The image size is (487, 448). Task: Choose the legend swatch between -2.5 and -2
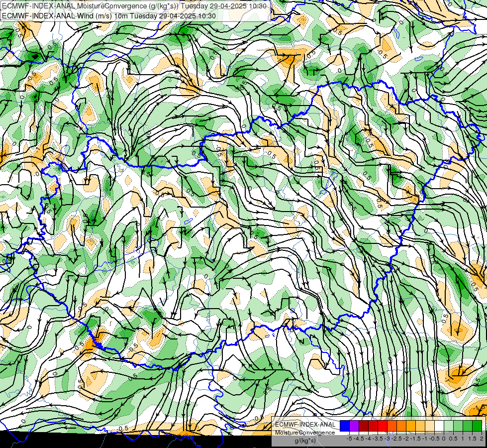point(401,426)
